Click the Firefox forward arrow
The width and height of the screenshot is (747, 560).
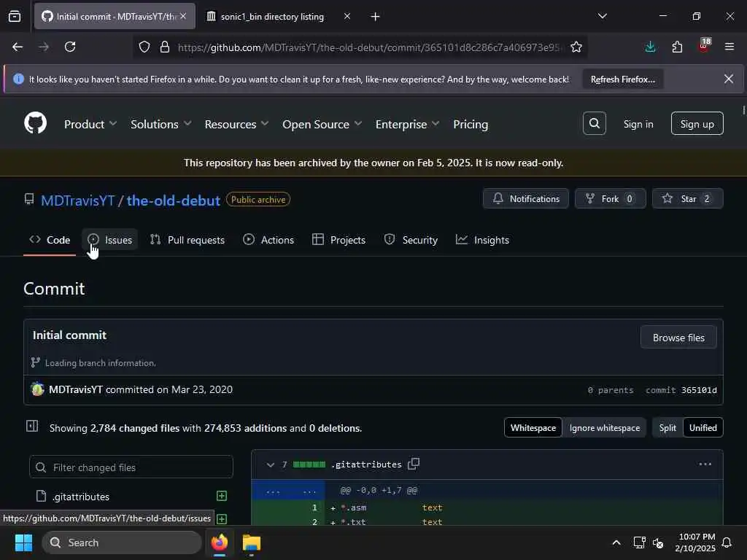43,47
